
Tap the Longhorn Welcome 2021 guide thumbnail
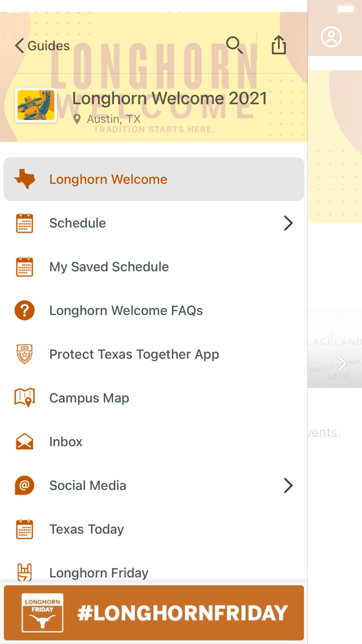pos(36,105)
